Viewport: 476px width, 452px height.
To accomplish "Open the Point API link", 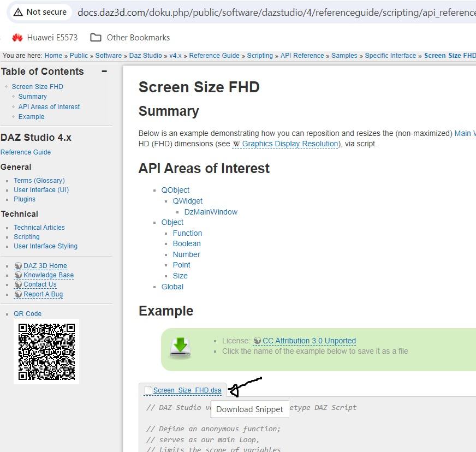I will pos(182,265).
